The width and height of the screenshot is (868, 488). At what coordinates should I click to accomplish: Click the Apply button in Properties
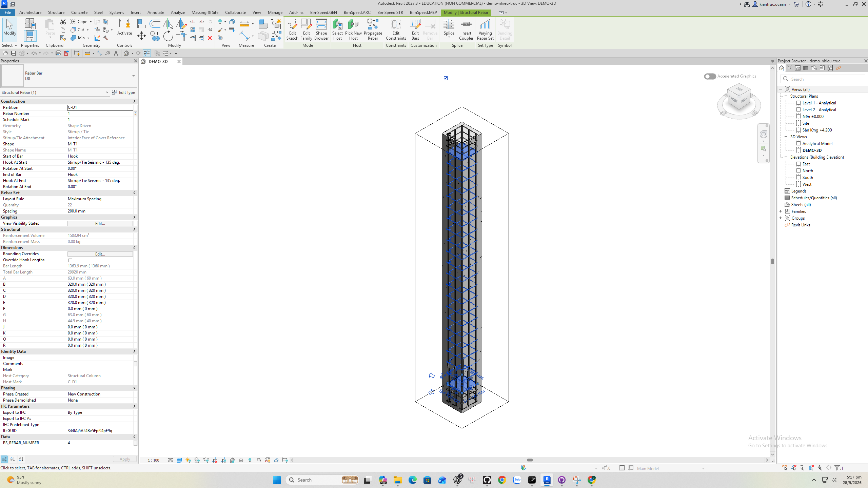tap(125, 459)
